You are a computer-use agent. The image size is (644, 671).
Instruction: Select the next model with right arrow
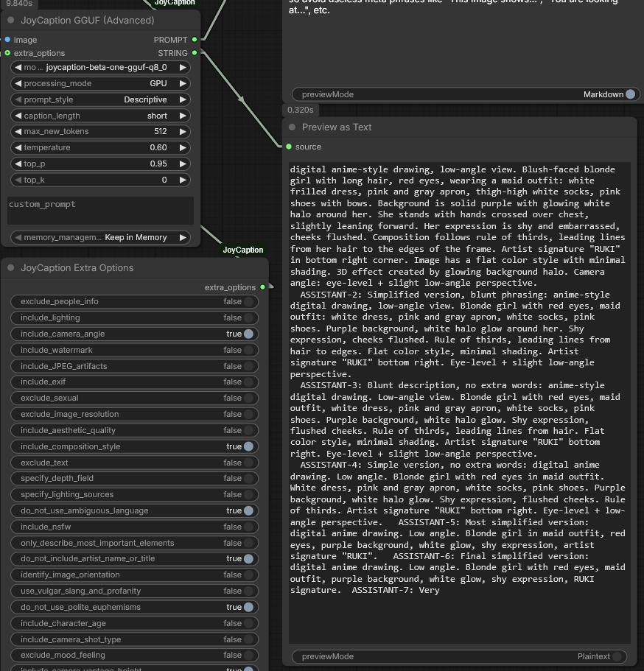coord(183,67)
